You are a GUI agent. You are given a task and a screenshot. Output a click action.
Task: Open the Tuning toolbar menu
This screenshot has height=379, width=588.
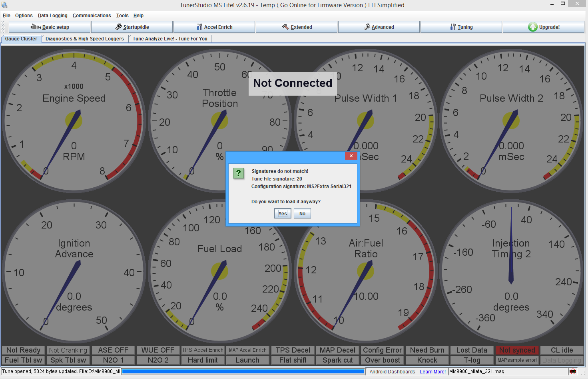pyautogui.click(x=461, y=27)
